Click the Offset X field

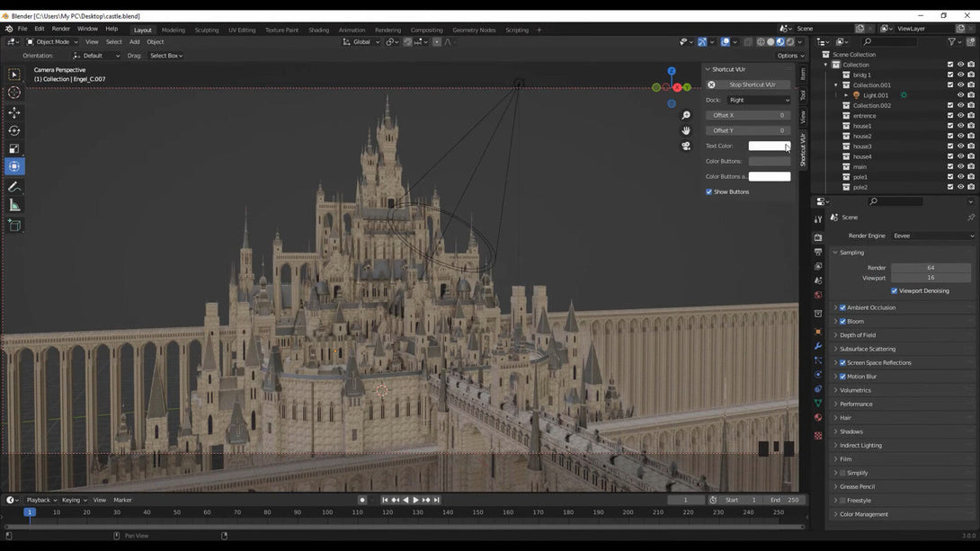(748, 115)
